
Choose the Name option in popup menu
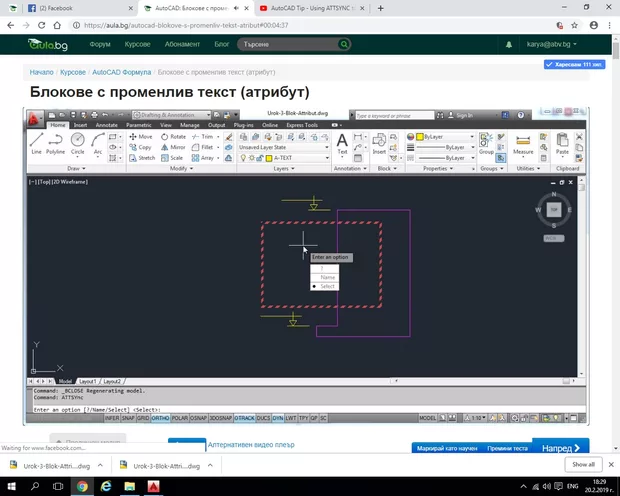[x=327, y=277]
